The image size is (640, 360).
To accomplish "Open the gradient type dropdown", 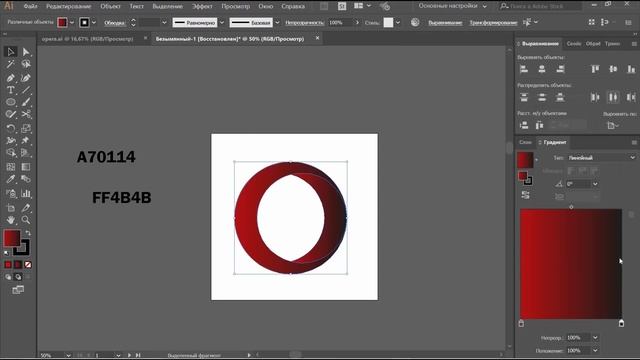I will click(601, 158).
